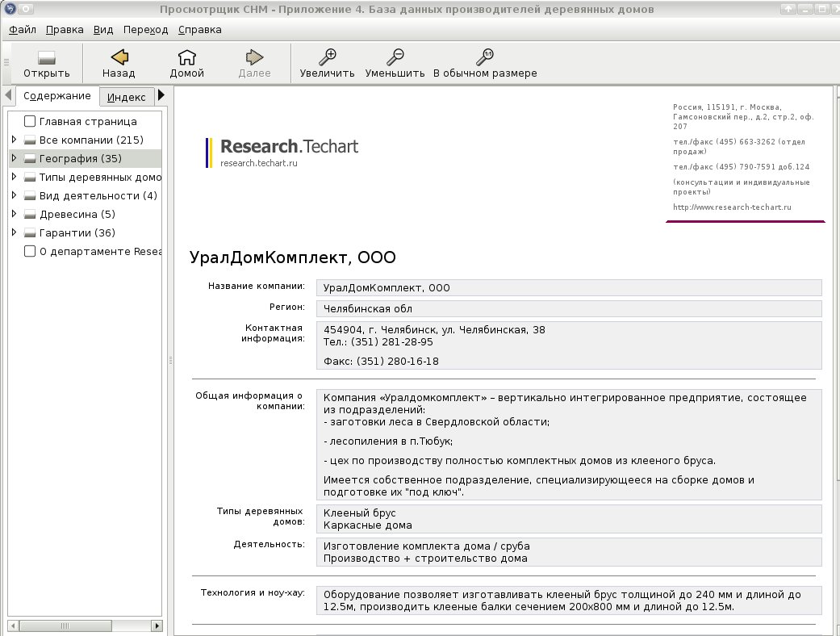Click research.techart.ru under the logo
The width and height of the screenshot is (840, 636).
click(x=259, y=163)
